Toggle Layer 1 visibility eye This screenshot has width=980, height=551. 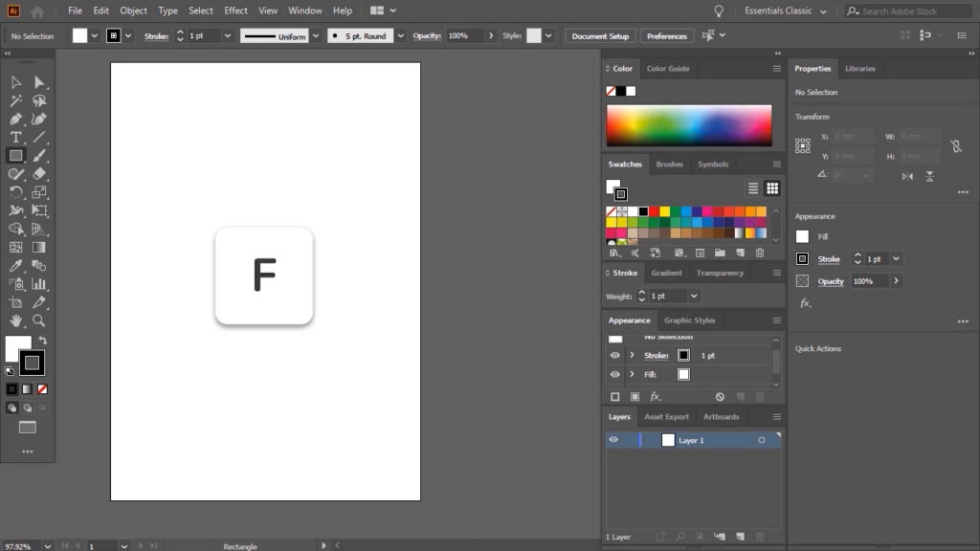(613, 440)
